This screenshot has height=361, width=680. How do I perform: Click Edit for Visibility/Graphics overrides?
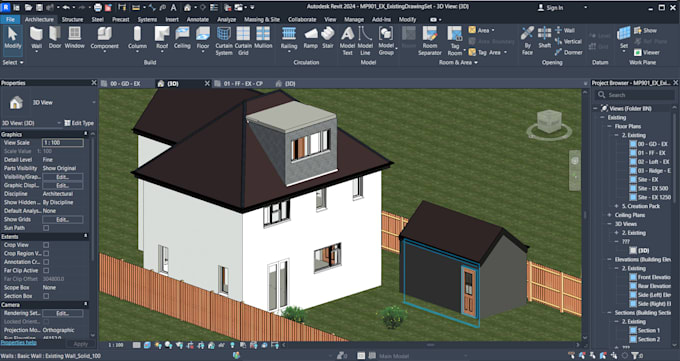point(62,177)
